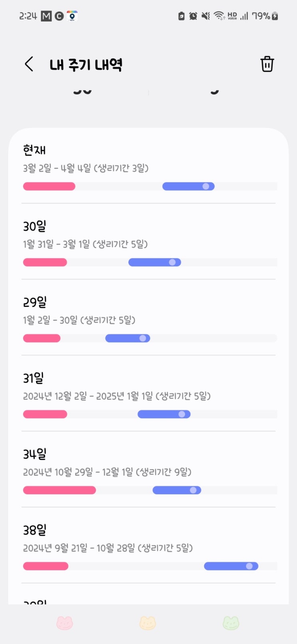Select the 2024년 10월 29일 - 12월 1일 date range
Screen dimensions: 297x644
(107, 472)
